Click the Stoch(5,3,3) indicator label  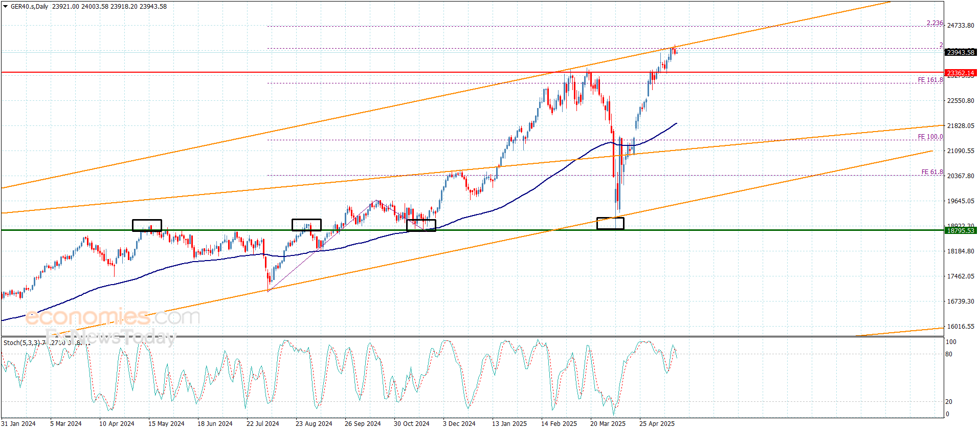tap(21, 343)
